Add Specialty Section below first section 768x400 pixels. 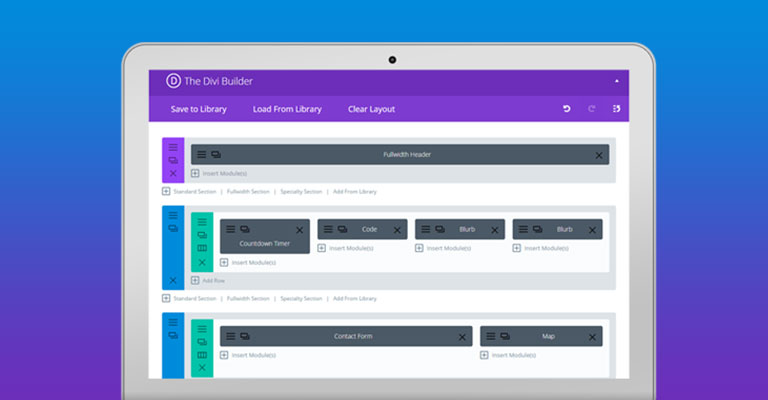(x=301, y=191)
